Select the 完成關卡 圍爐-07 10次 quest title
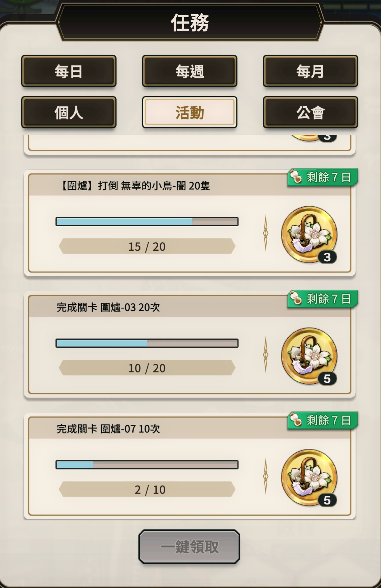 point(108,429)
